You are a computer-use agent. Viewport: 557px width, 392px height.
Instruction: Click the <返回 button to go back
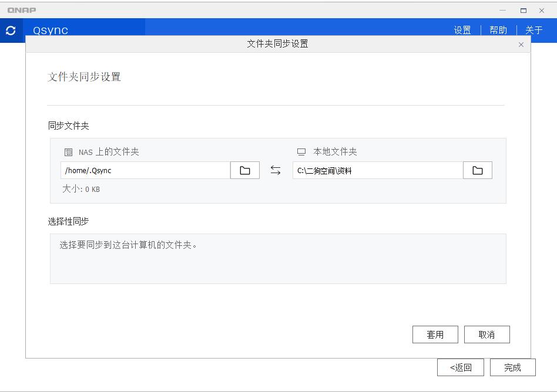click(x=460, y=367)
